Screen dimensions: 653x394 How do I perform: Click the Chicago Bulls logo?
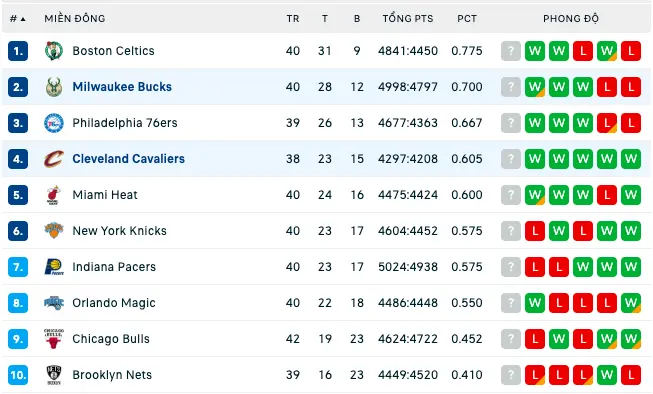click(x=54, y=339)
